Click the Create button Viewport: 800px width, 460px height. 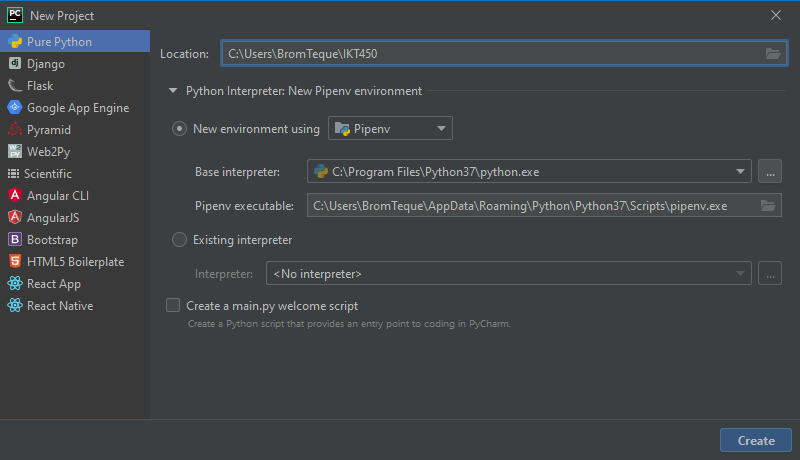pos(756,440)
